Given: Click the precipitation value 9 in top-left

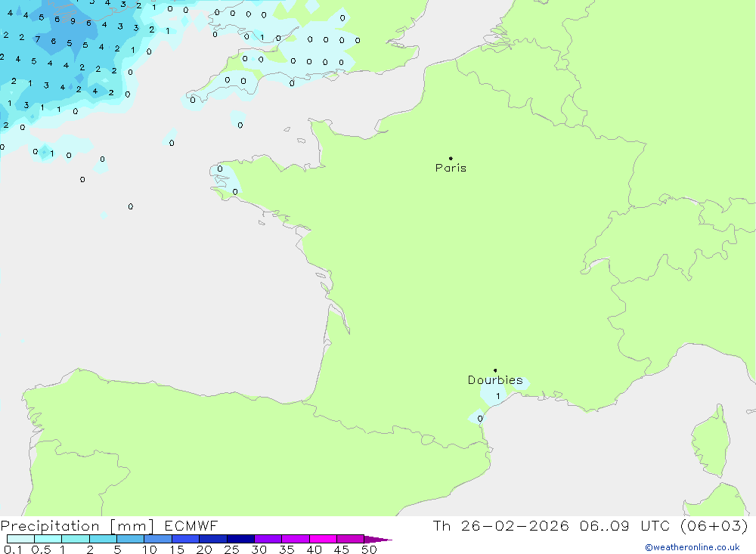Looking at the screenshot, I should (x=73, y=20).
